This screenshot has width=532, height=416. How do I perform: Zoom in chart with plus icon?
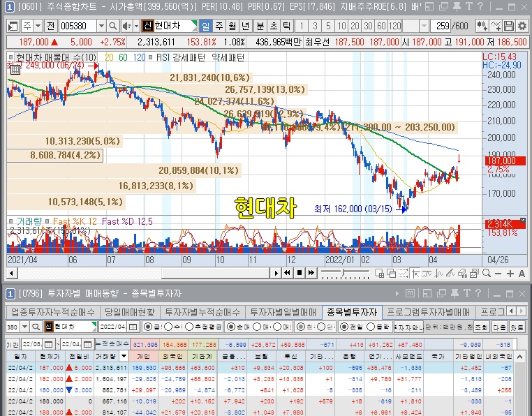click(x=510, y=274)
